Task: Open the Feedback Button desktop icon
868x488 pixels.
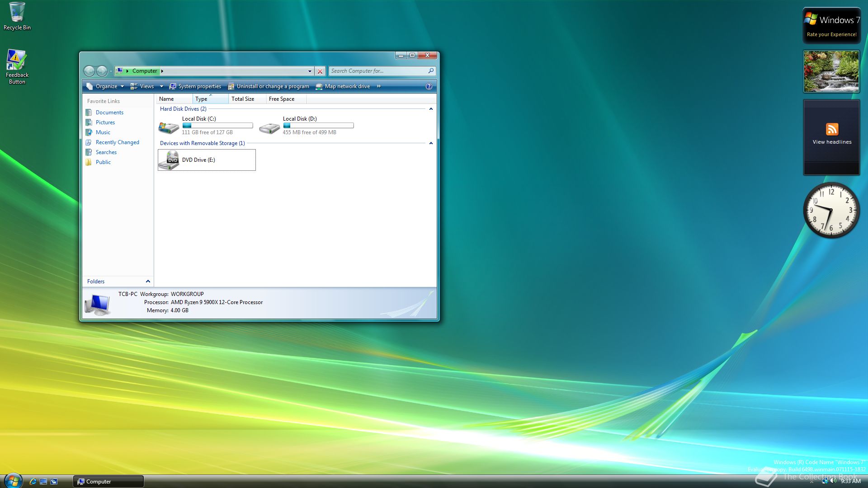Action: click(17, 66)
